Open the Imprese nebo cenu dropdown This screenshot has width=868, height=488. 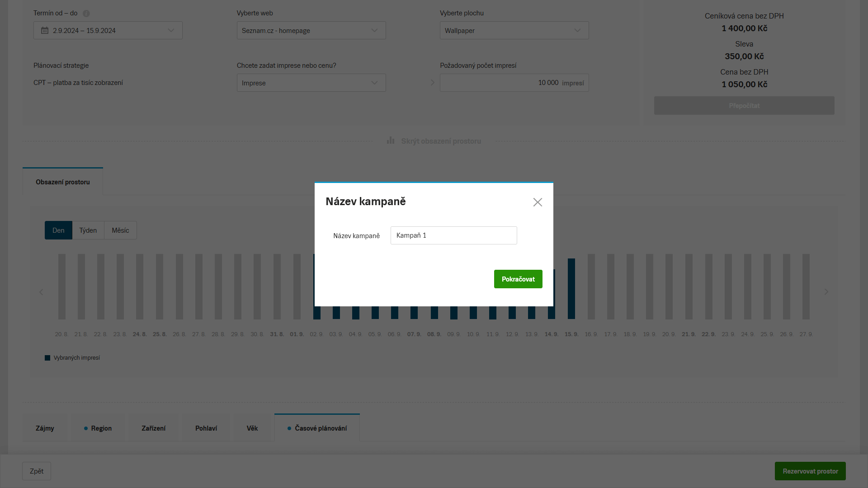[x=311, y=83]
